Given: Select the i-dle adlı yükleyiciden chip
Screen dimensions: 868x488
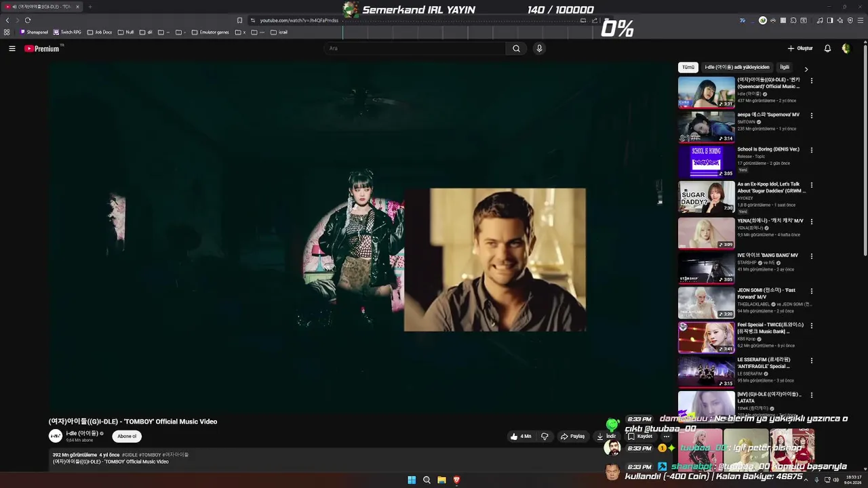Looking at the screenshot, I should coord(737,67).
